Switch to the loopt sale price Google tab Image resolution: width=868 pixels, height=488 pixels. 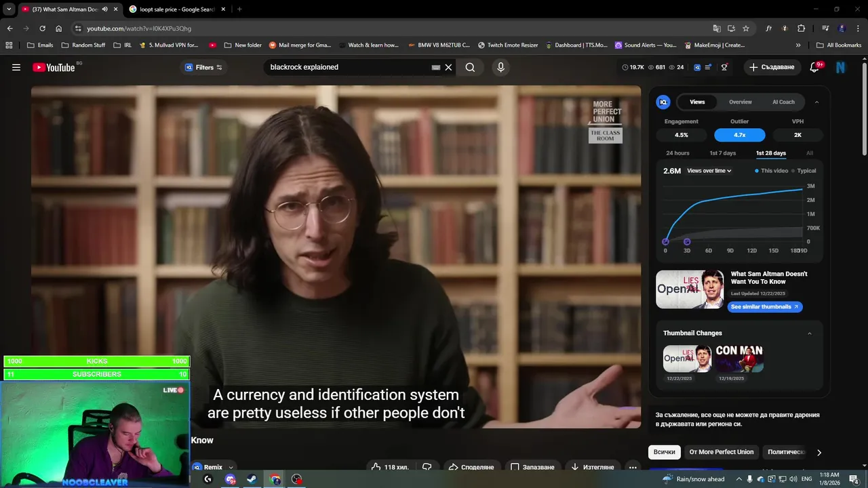178,9
